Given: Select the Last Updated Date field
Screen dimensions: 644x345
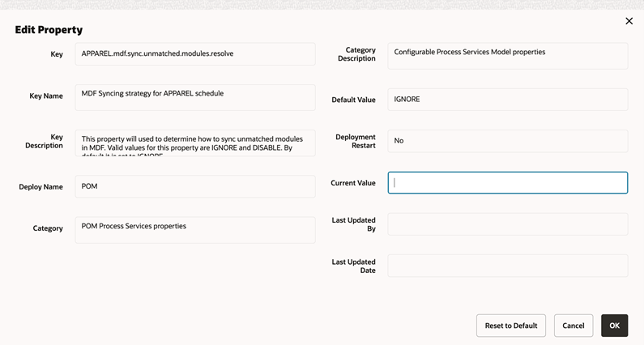Looking at the screenshot, I should (x=507, y=266).
